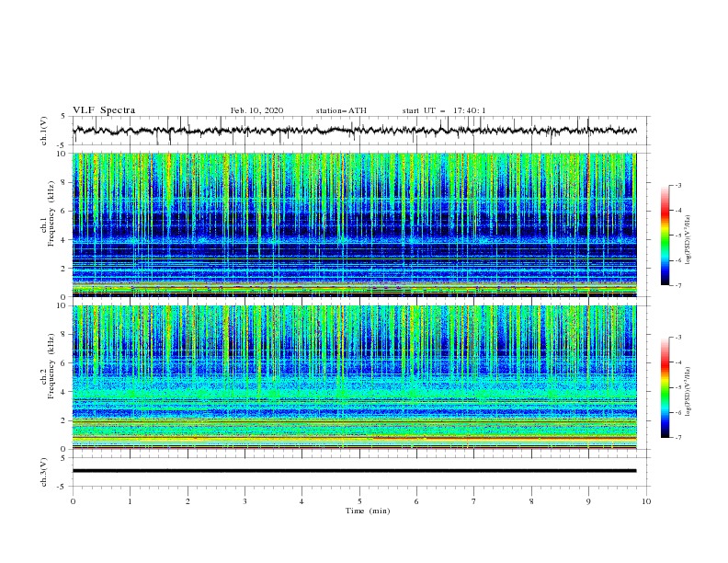Click the ch.3 flat black waveform trace

click(355, 471)
